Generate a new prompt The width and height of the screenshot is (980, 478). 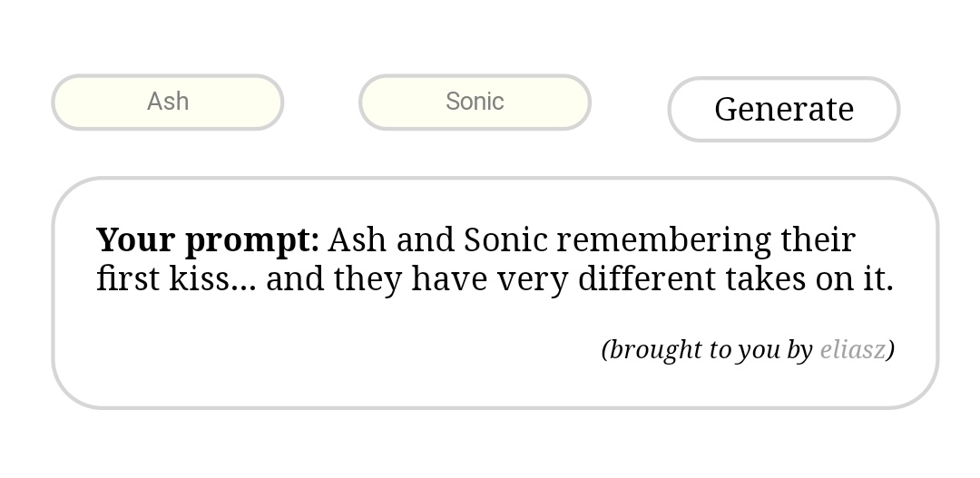(x=783, y=109)
